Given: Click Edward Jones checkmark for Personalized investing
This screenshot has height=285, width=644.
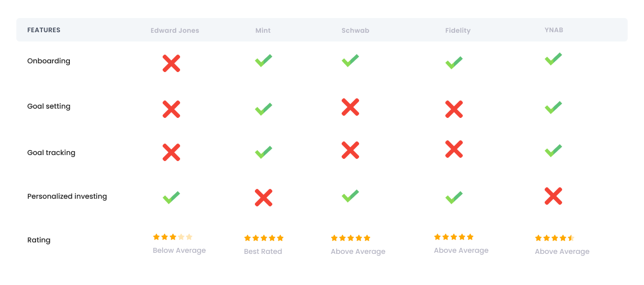Looking at the screenshot, I should [171, 198].
